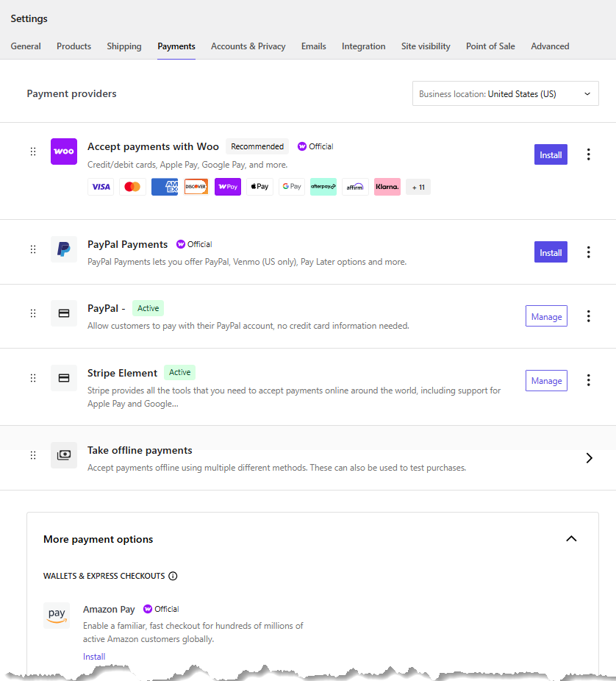
Task: Click the Recommended badge on Woo payments
Action: coord(257,147)
